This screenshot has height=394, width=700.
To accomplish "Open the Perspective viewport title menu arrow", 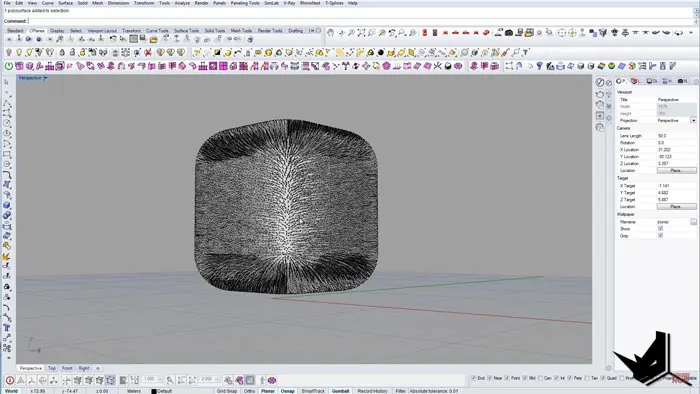I will (x=46, y=78).
